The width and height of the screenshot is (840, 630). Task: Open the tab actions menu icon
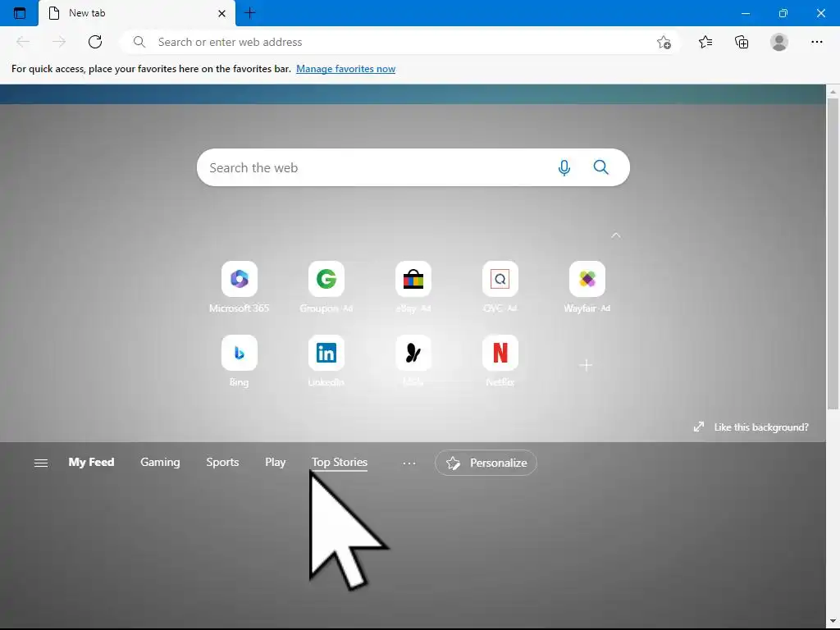click(x=20, y=13)
